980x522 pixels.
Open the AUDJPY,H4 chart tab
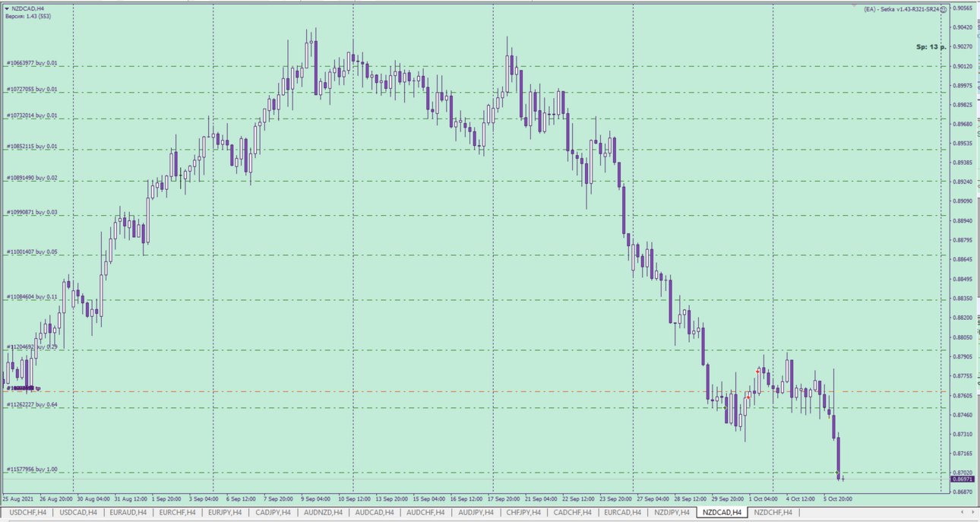pos(476,512)
